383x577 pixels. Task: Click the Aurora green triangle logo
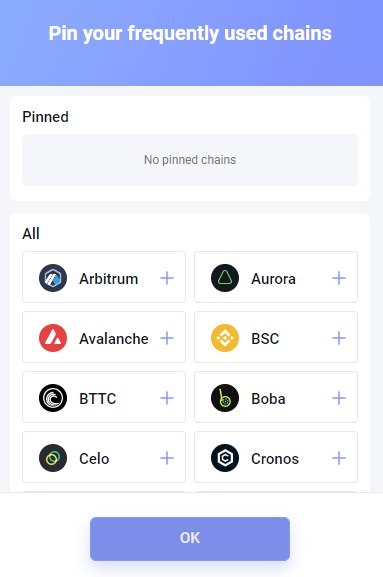coord(225,278)
